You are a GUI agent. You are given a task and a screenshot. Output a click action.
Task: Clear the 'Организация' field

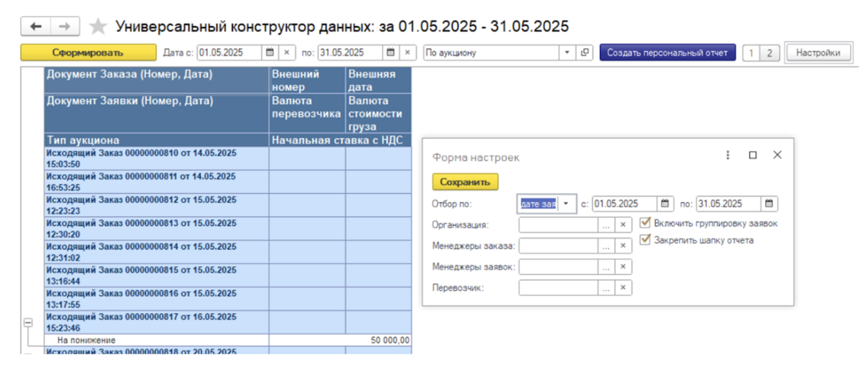point(623,225)
